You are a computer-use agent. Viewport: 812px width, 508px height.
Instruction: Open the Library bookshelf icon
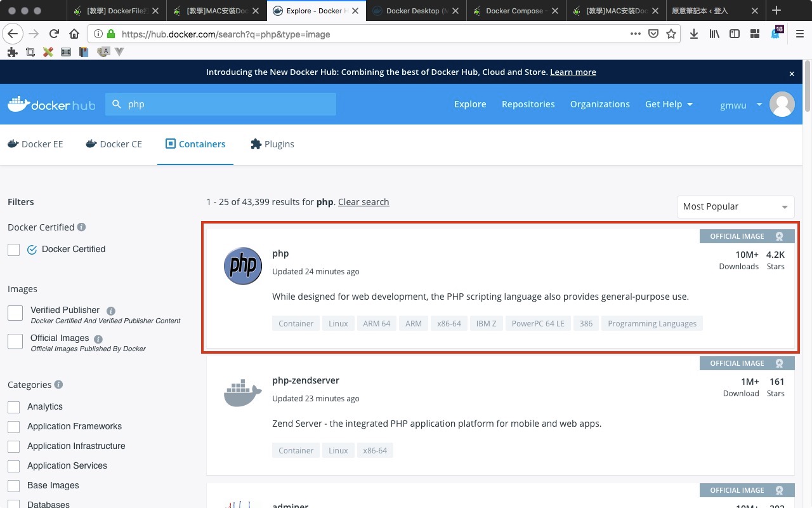(x=714, y=34)
